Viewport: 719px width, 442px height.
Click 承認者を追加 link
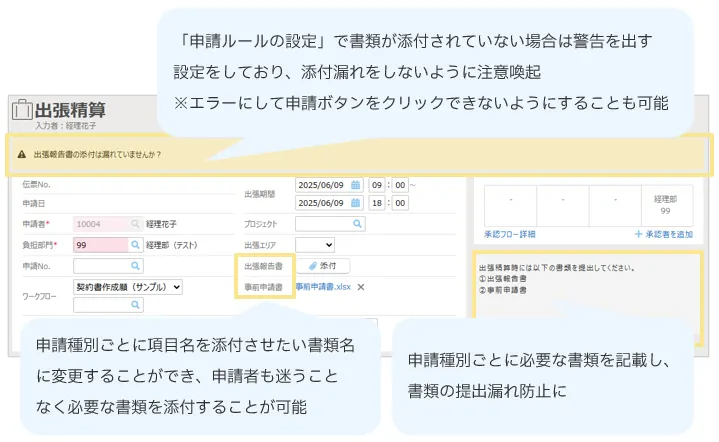(663, 234)
